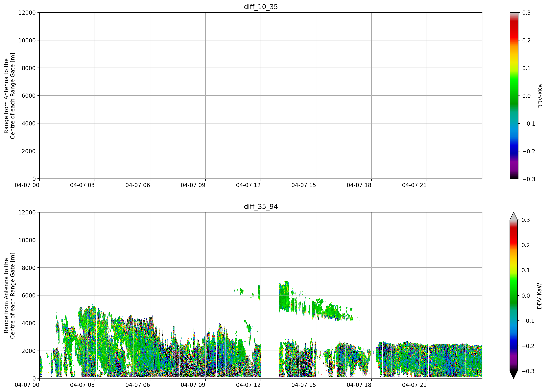Click the 04-07 06 x-tick of diff_10_35 plot
The height and width of the screenshot is (392, 547).
[x=138, y=185]
